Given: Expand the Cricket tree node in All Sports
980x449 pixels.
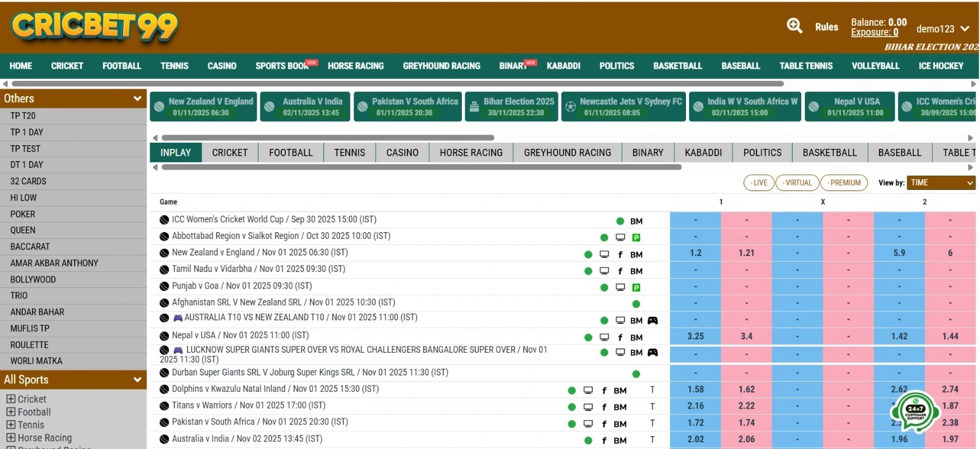Looking at the screenshot, I should click(11, 399).
